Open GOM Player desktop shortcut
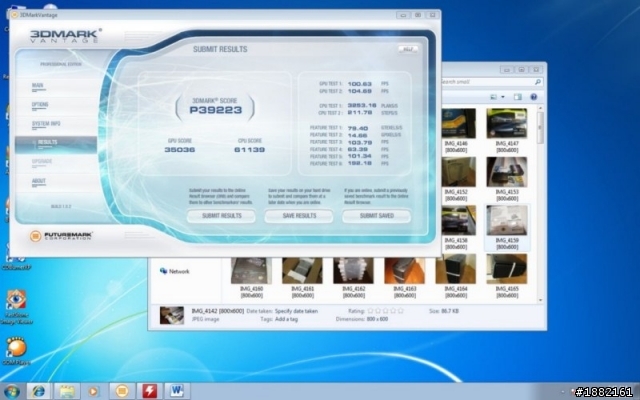The width and height of the screenshot is (640, 400). tap(16, 351)
